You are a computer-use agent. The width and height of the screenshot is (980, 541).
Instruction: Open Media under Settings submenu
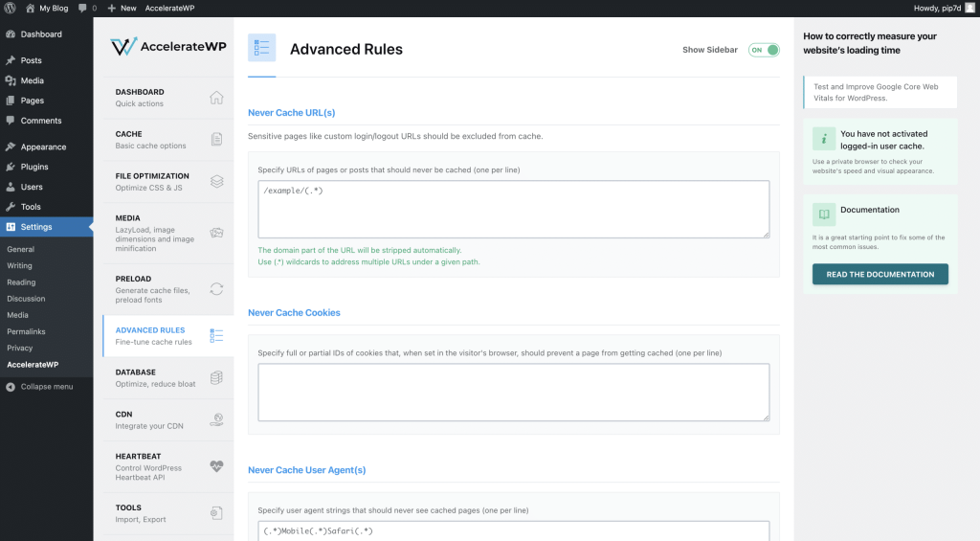(x=17, y=315)
